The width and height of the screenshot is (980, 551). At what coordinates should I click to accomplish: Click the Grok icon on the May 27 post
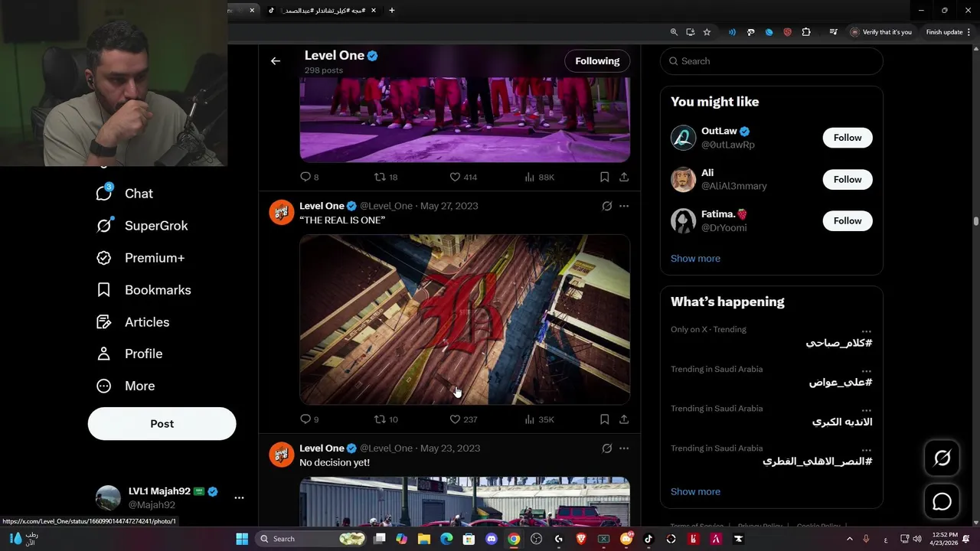point(607,206)
